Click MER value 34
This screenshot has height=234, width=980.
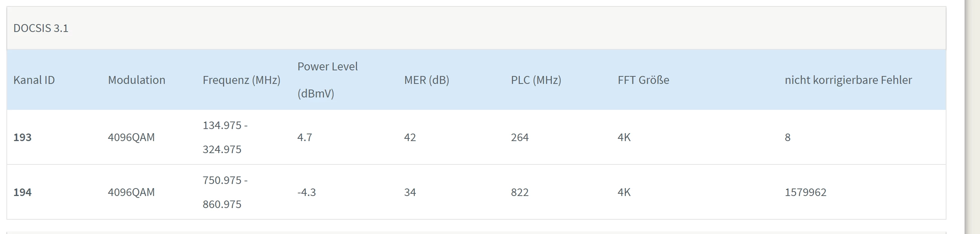pyautogui.click(x=410, y=192)
